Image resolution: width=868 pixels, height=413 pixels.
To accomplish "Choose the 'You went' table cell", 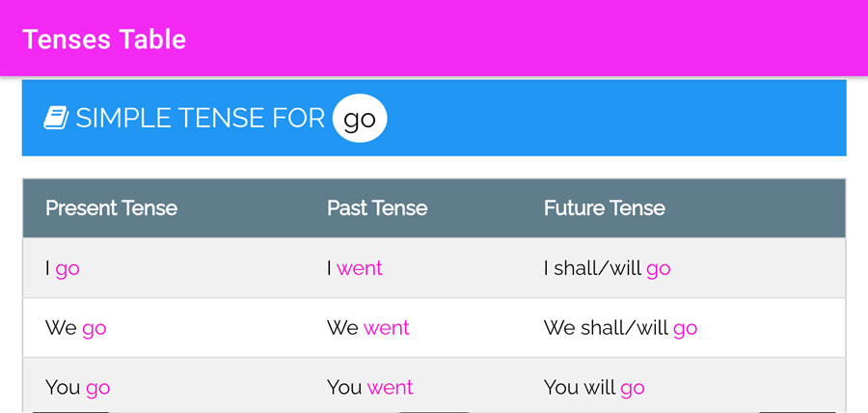I will pyautogui.click(x=369, y=388).
